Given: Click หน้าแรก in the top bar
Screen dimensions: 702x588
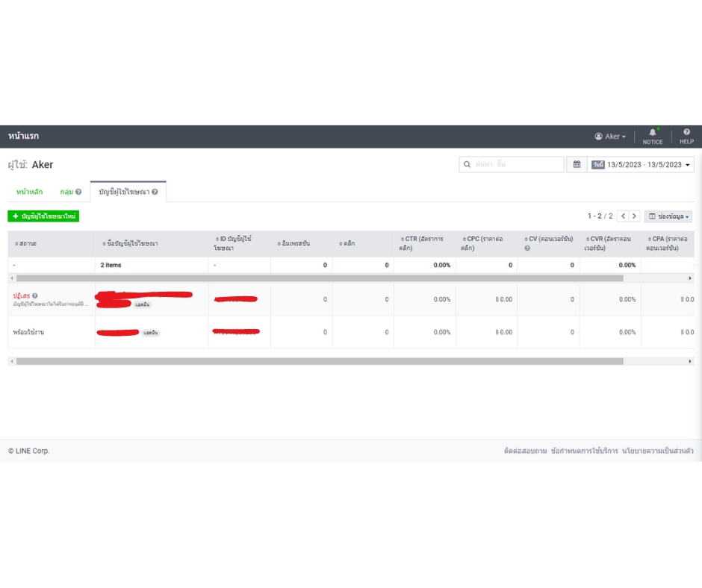Looking at the screenshot, I should point(23,136).
